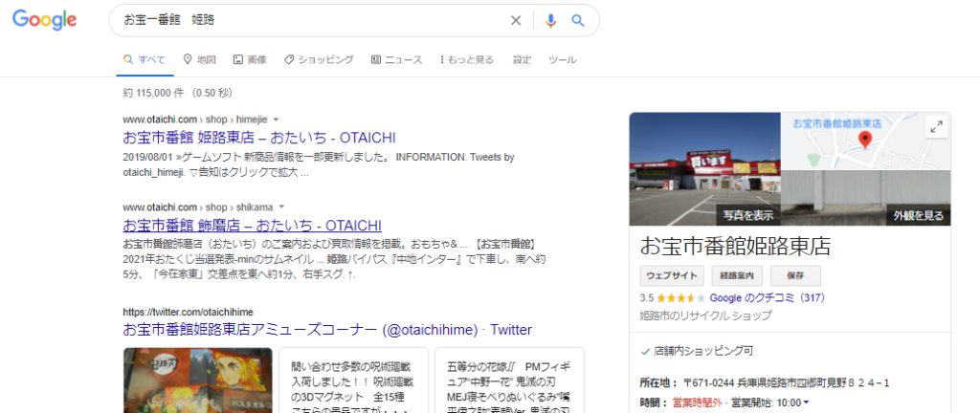This screenshot has height=413, width=980.
Task: Open the Twitter result for お宝市番館姫路東店アミューズコーナー
Action: coord(327,330)
